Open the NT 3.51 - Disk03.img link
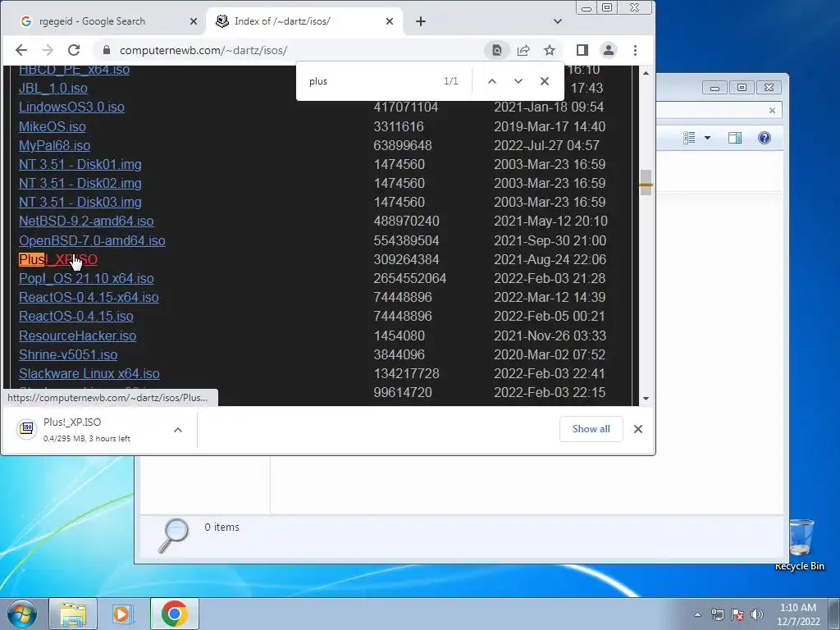 (x=80, y=202)
